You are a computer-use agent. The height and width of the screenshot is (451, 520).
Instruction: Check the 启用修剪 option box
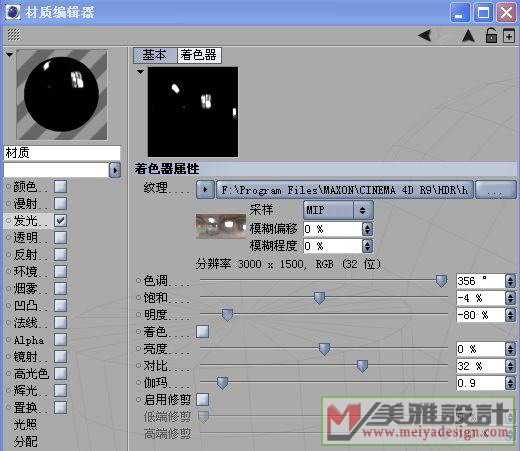coord(203,399)
